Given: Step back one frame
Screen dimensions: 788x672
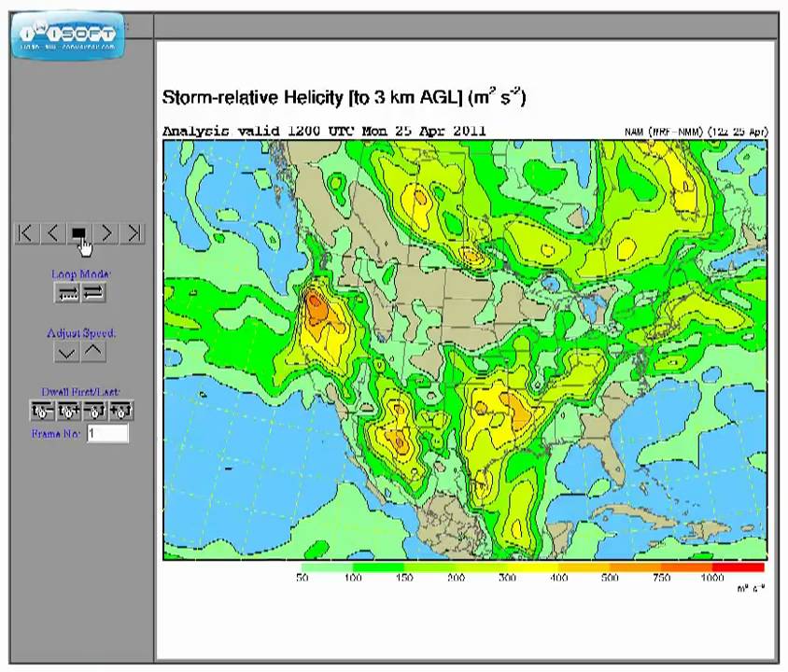Looking at the screenshot, I should pos(52,233).
